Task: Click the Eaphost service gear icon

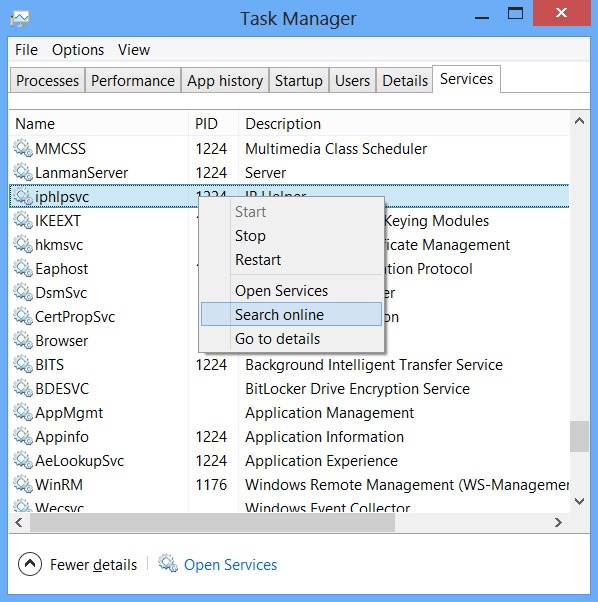Action: [23, 269]
